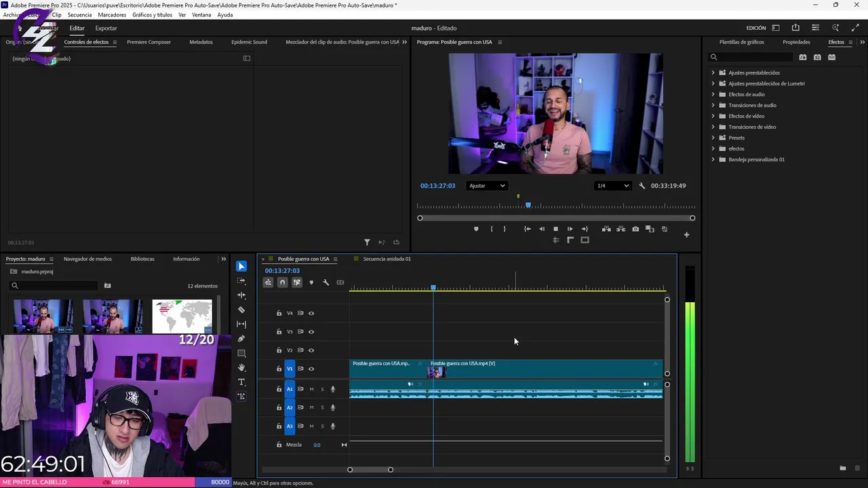Screen dimensions: 868x488
Task: Toggle Snap in timeline
Action: click(x=282, y=283)
